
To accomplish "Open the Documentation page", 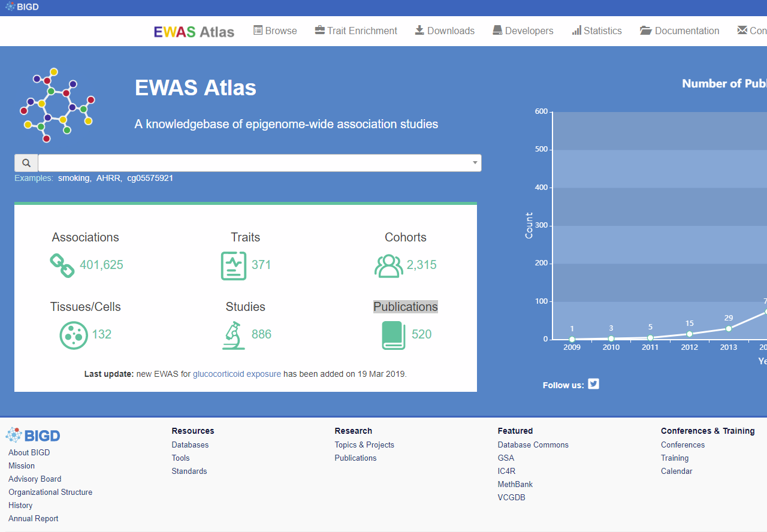I will click(680, 31).
